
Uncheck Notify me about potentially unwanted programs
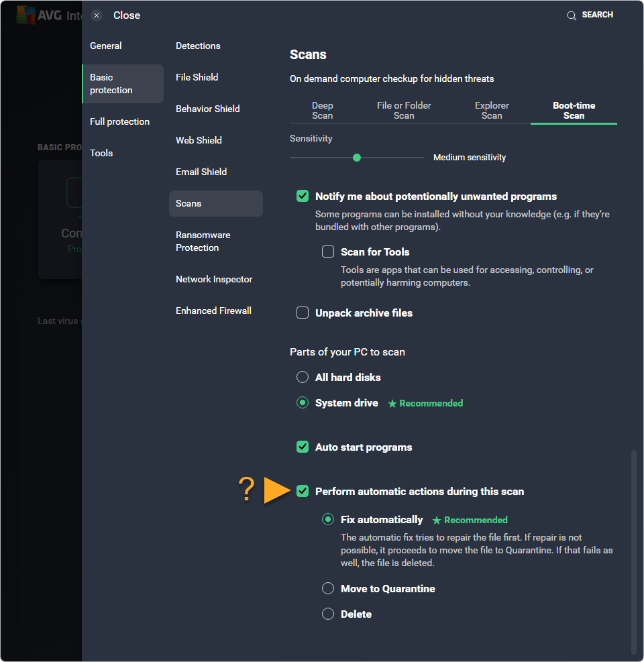[x=303, y=196]
